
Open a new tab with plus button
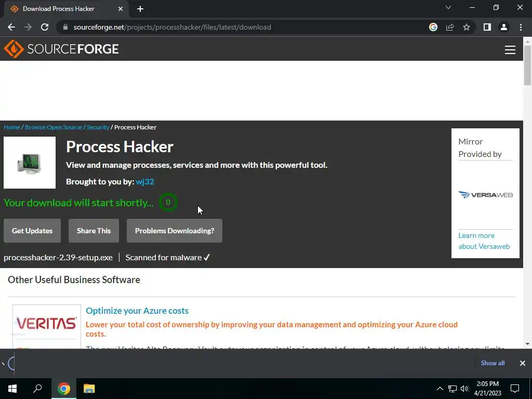tap(140, 9)
